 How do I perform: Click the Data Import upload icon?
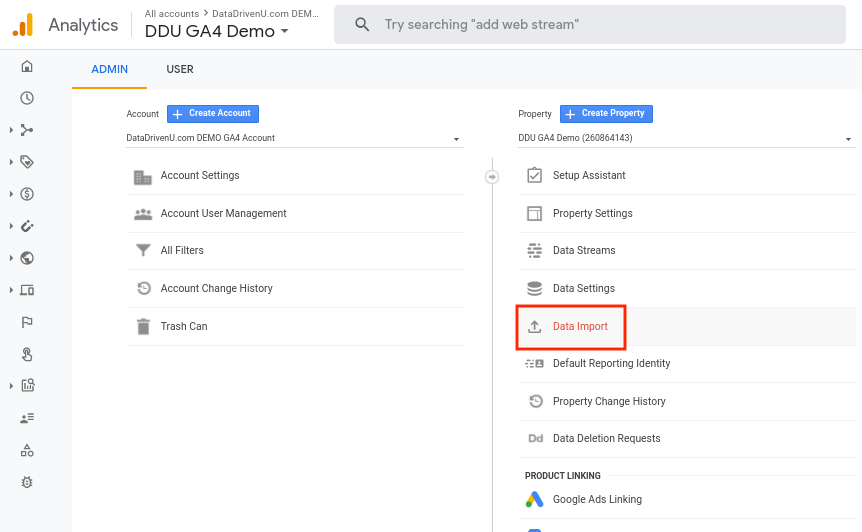click(x=534, y=326)
